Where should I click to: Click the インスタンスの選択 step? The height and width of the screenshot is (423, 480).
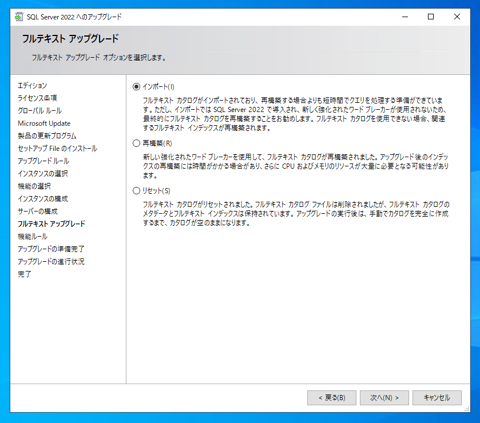(43, 174)
